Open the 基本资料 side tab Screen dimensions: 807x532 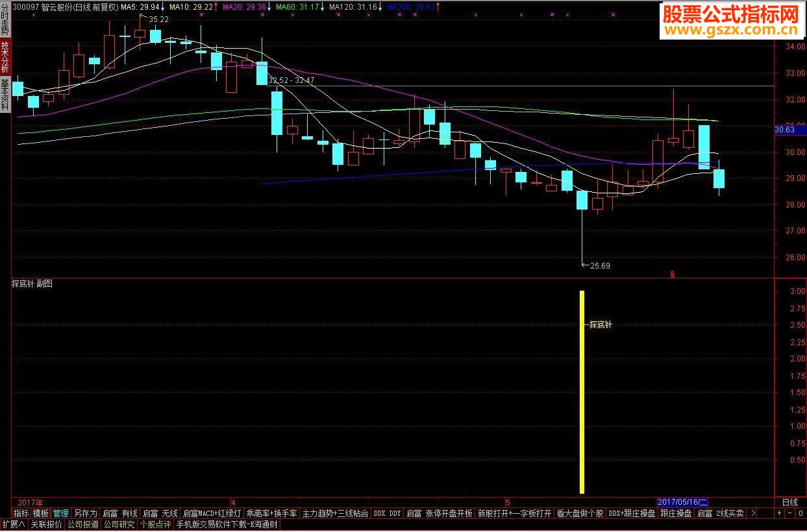pyautogui.click(x=5, y=93)
